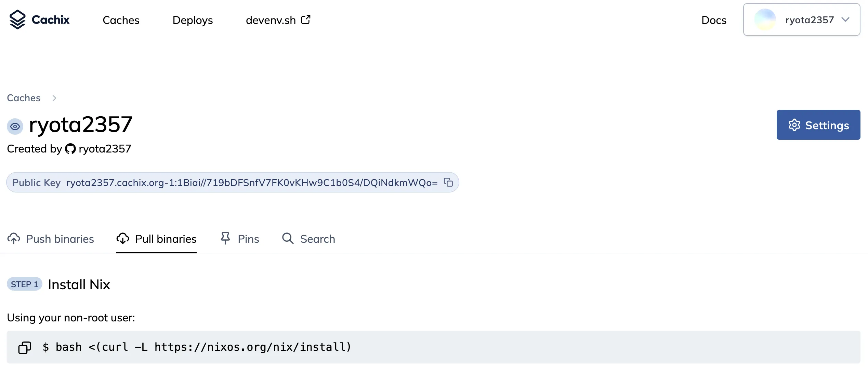Open the Caches navigation item
The width and height of the screenshot is (868, 372).
[x=121, y=20]
